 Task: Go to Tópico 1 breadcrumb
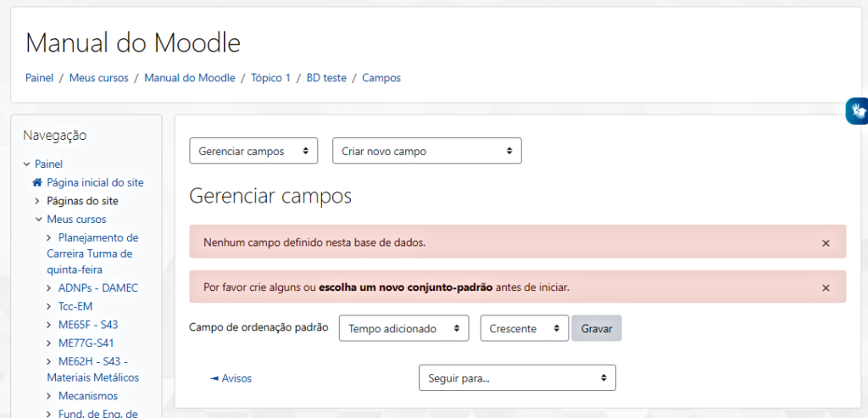(270, 78)
